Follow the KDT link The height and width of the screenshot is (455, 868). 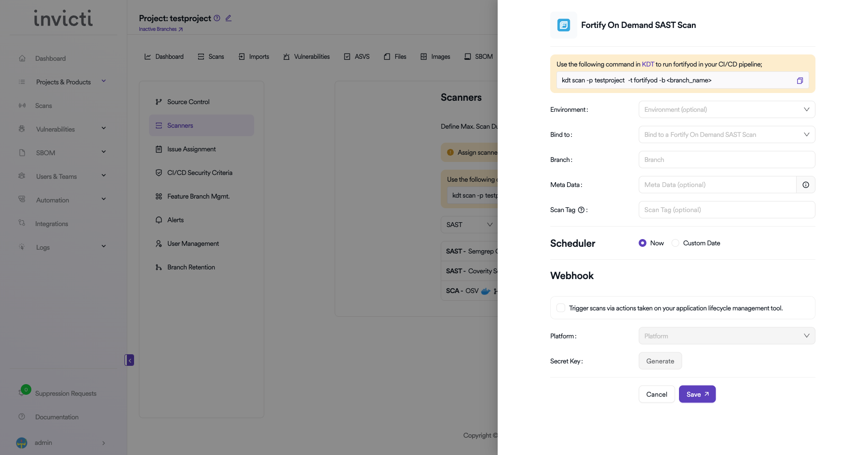[x=648, y=64]
